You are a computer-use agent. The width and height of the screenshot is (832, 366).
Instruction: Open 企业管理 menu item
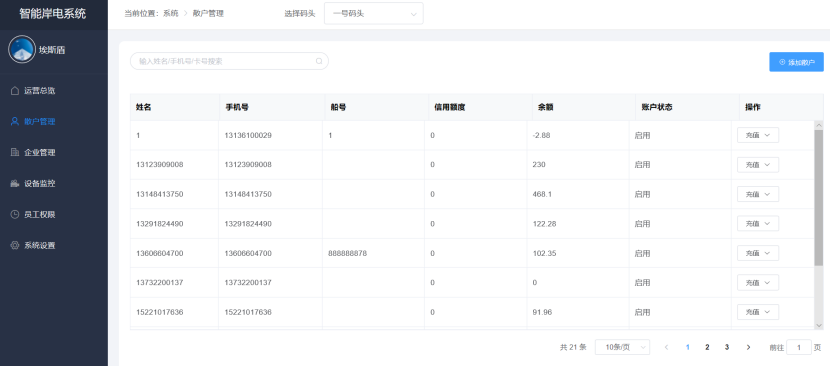(54, 153)
